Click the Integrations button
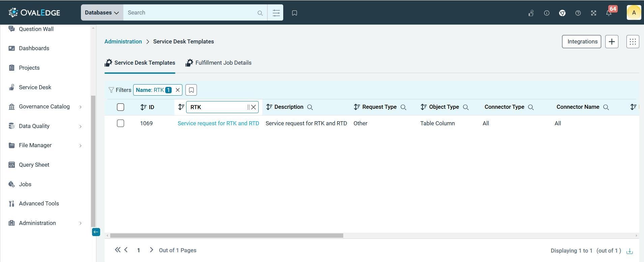This screenshot has height=262, width=644. 582,41
